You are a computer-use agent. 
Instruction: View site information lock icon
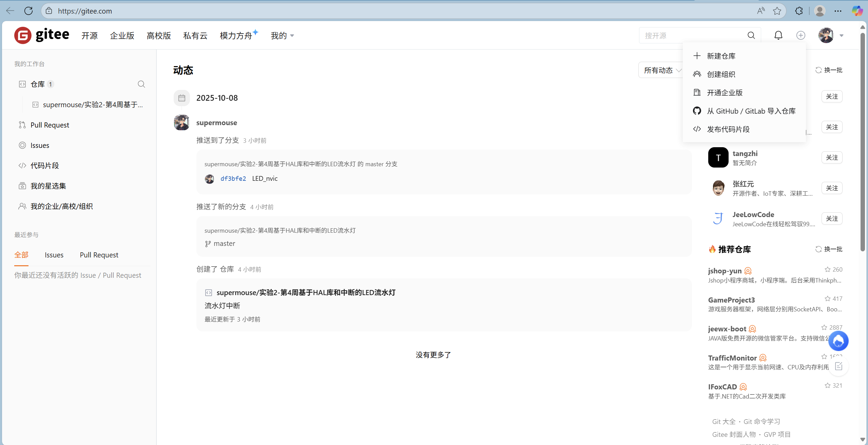tap(49, 11)
